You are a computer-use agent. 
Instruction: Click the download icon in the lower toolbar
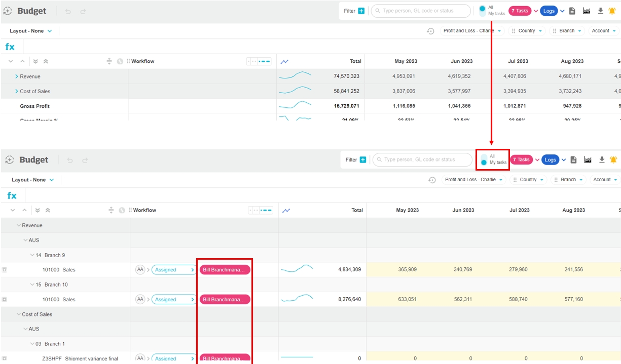[x=602, y=159]
